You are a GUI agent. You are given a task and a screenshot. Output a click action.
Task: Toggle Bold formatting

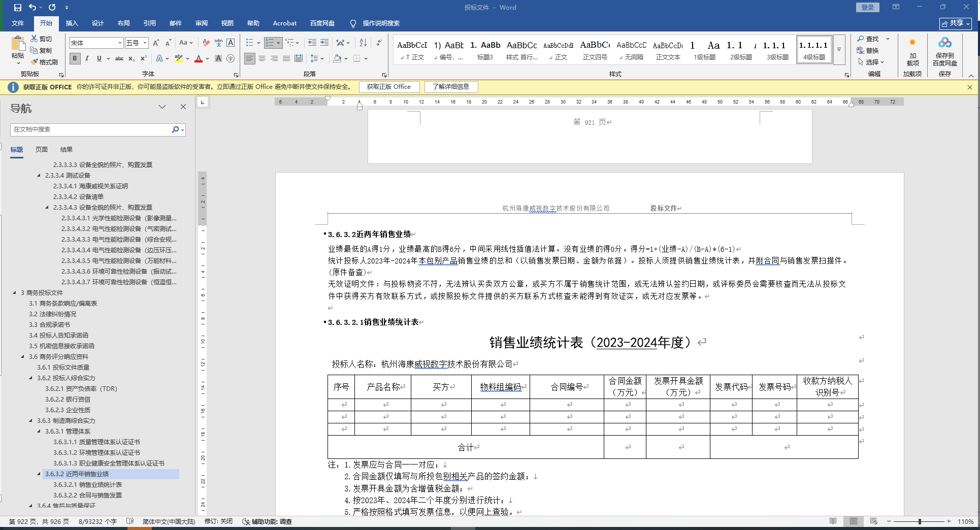[x=75, y=58]
